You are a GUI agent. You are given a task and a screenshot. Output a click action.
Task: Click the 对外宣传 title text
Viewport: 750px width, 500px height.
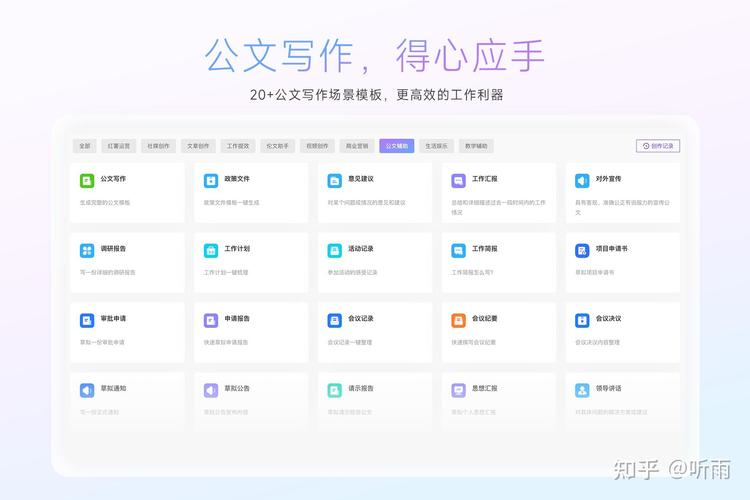click(x=608, y=179)
